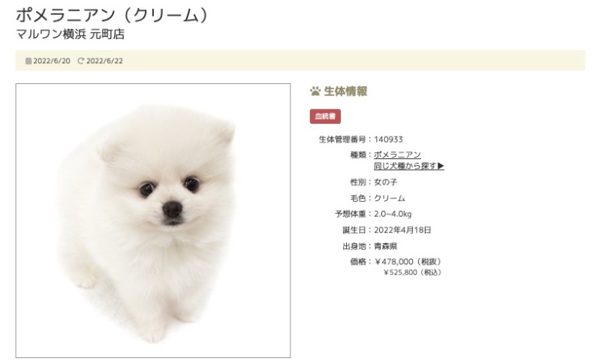608x364 pixels.
Task: Click the updated date 2022/6/22
Action: click(104, 61)
